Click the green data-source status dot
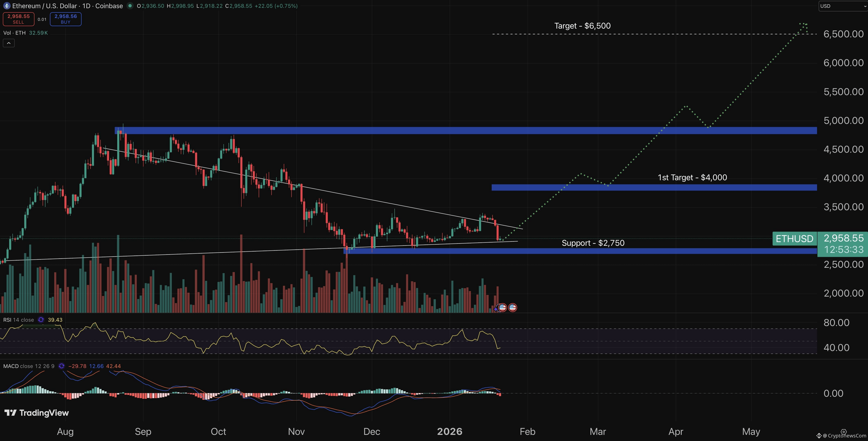This screenshot has width=868, height=441. pos(130,6)
